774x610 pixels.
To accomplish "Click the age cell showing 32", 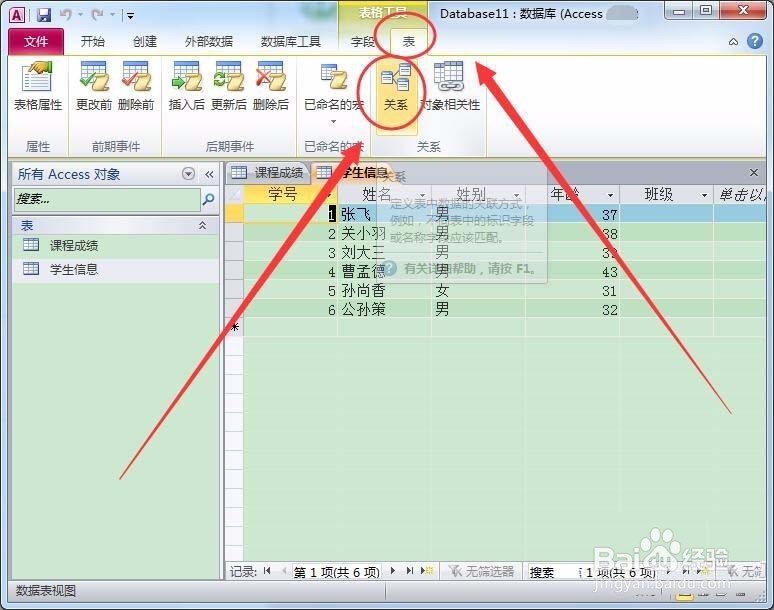I will (x=572, y=309).
